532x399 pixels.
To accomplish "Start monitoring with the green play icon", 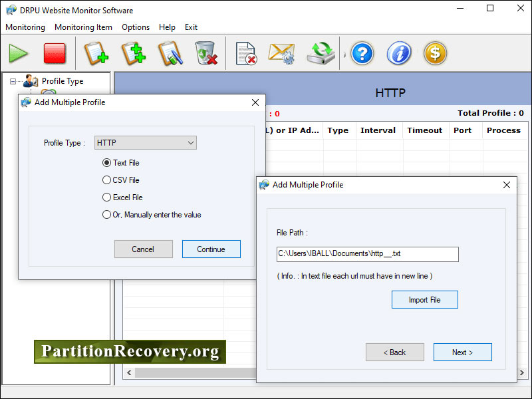I will (x=18, y=53).
